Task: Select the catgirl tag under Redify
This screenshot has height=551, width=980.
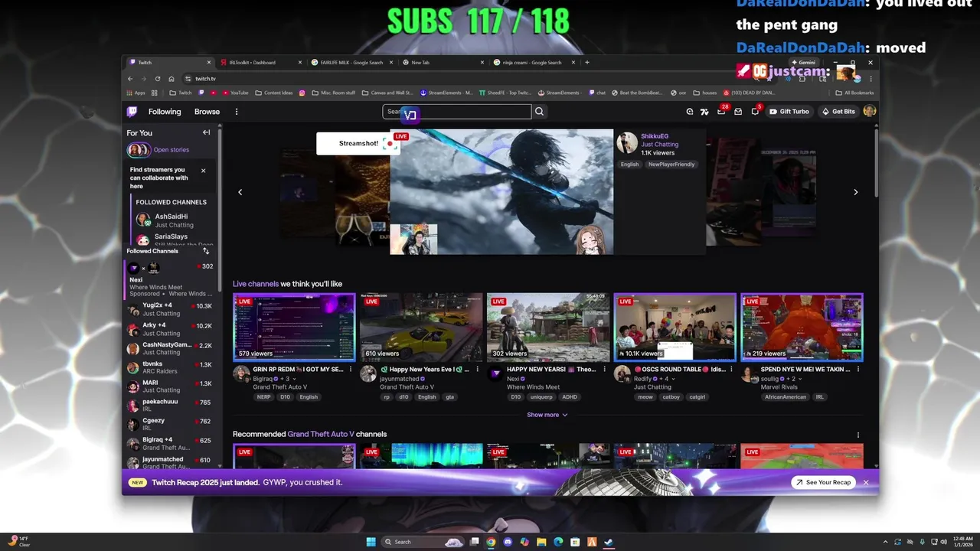Action: coord(697,397)
